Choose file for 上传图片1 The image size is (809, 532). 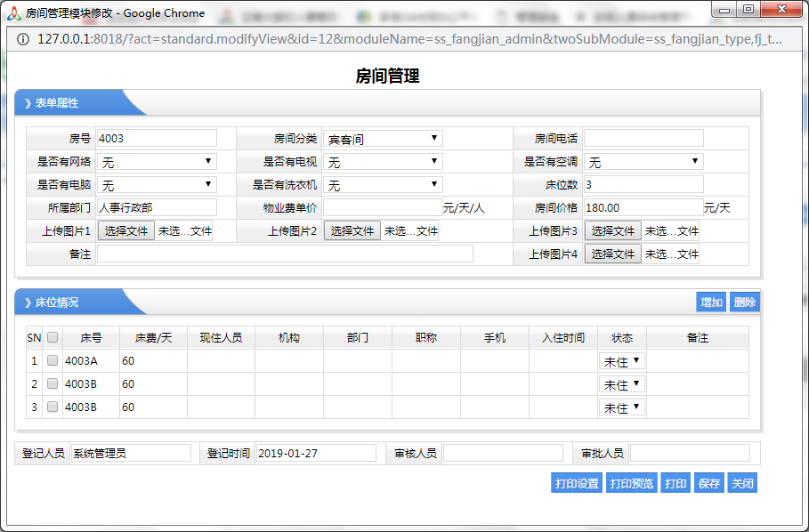pos(125,231)
